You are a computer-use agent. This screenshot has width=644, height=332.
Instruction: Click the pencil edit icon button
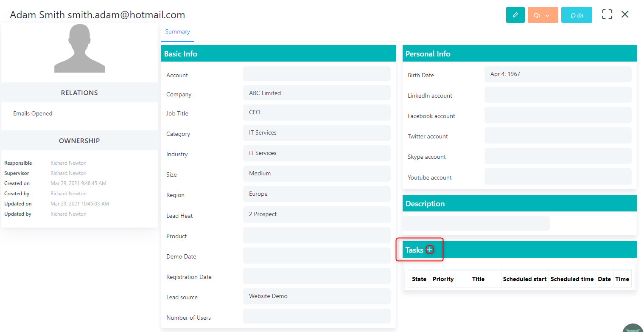[515, 15]
